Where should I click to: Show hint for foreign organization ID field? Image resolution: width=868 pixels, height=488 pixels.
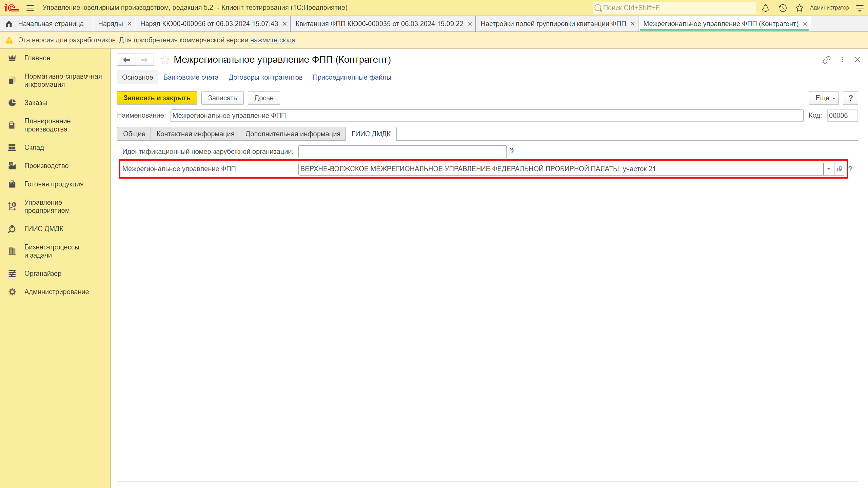click(x=512, y=152)
